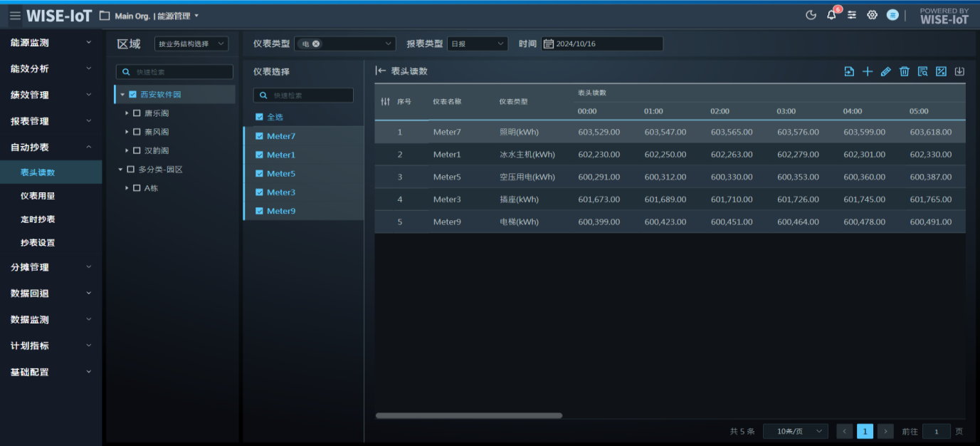Go to the next page arrow button
Viewport: 980px width, 446px height.
coord(885,431)
